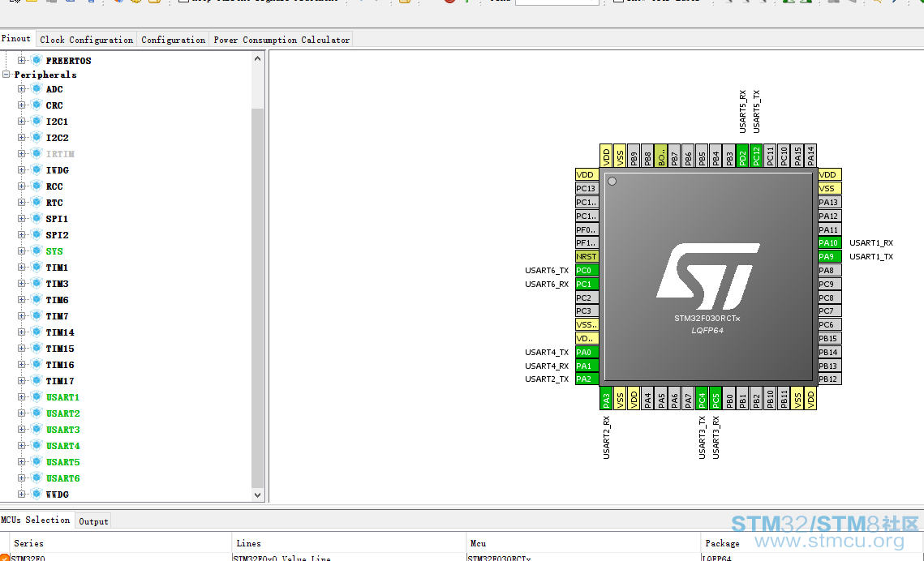Select the USART3 tree label
The height and width of the screenshot is (561, 924).
coord(63,430)
